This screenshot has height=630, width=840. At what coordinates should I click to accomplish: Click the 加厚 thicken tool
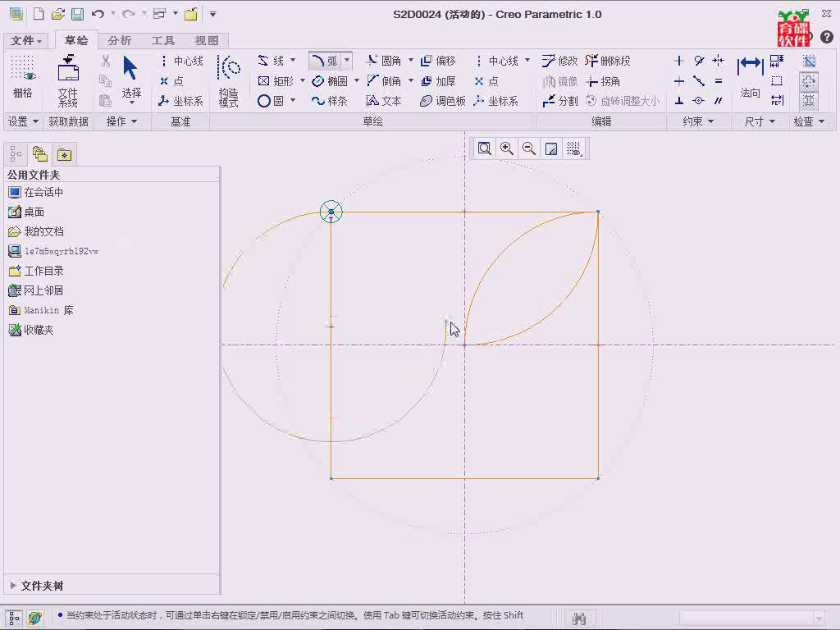click(438, 81)
